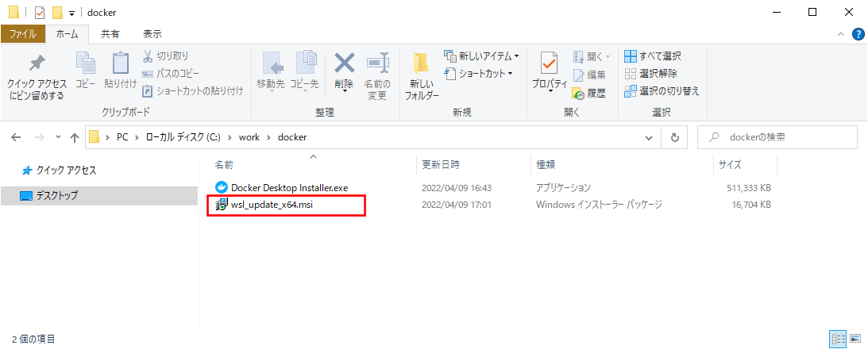Collapse the ribbon with chevron
This screenshot has height=349, width=868.
click(840, 34)
